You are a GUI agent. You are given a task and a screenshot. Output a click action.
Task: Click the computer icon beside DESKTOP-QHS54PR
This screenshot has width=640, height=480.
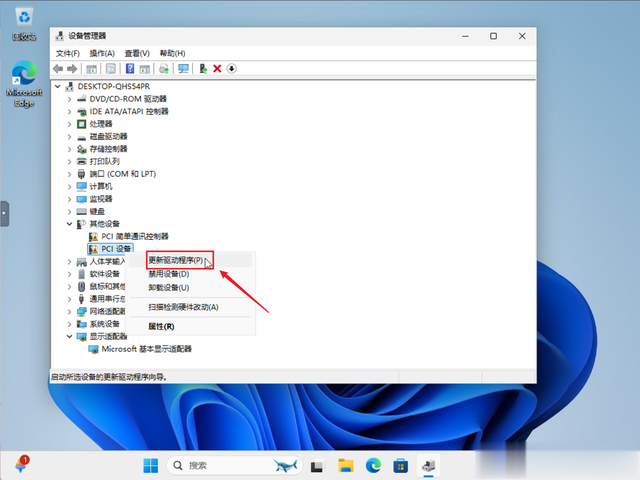coord(69,87)
